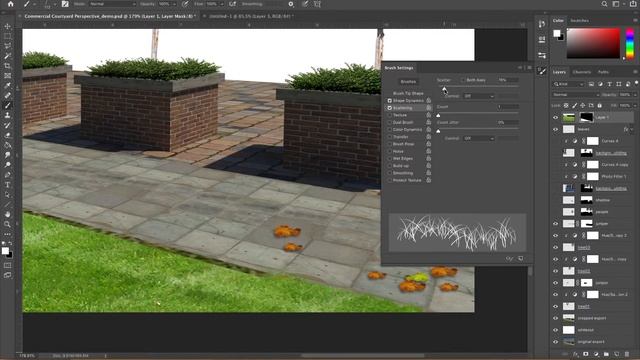
Task: Open the Brush Settings panel menu
Action: 530,68
